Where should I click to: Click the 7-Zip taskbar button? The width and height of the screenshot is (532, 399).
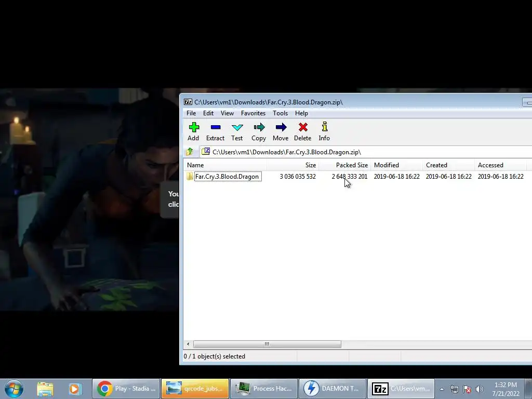pos(401,389)
